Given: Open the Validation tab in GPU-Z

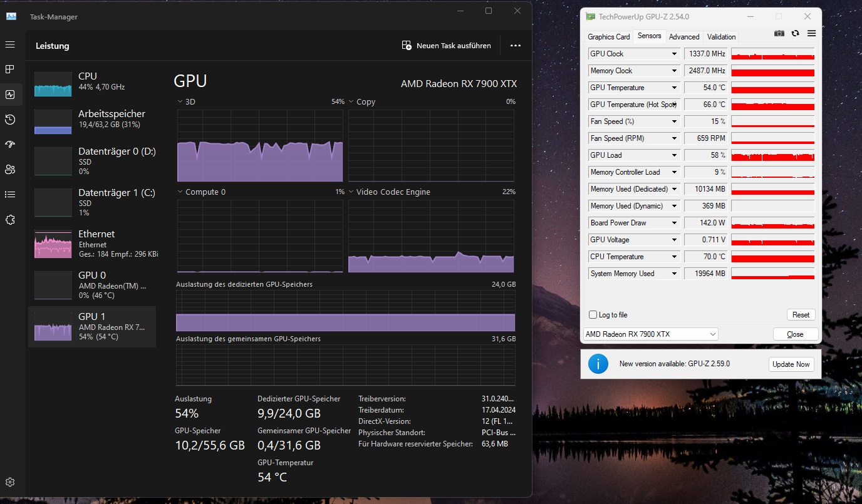Looking at the screenshot, I should coord(722,37).
